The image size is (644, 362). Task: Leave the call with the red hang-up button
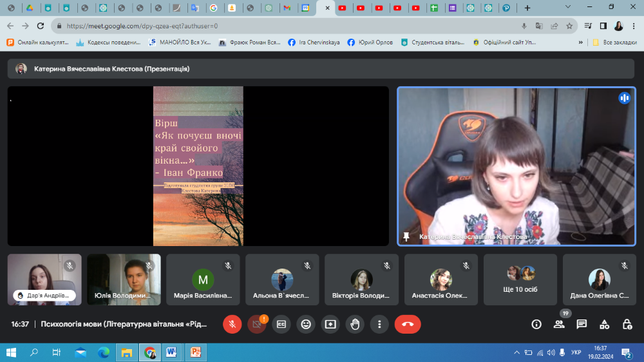[408, 324]
